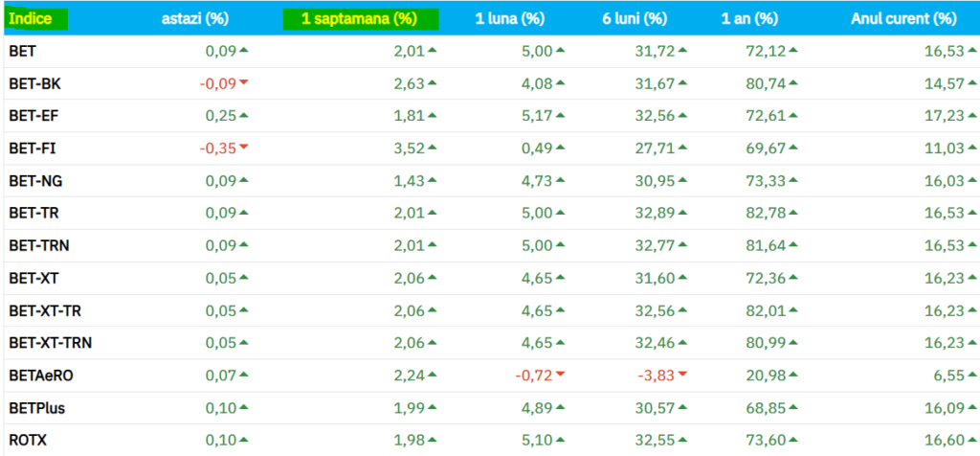980x456 pixels.
Task: Click red down arrow in BET-FI astazi cell
Action: pyautogui.click(x=243, y=148)
